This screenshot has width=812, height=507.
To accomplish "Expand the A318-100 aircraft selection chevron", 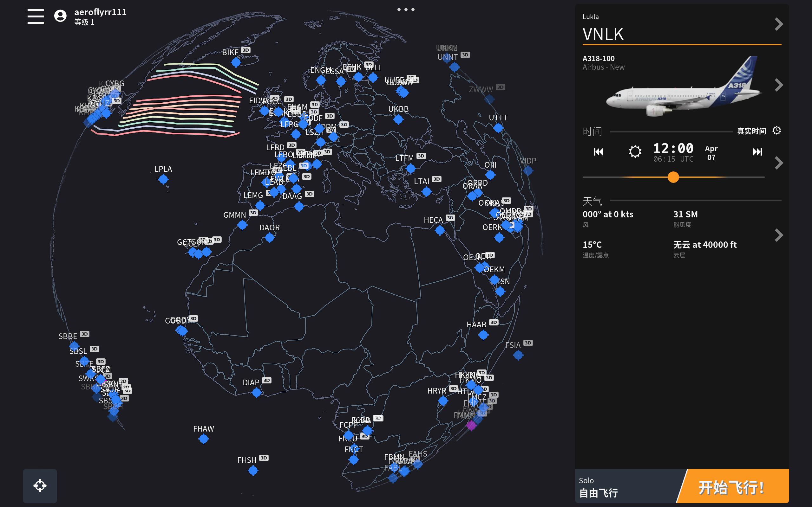I will (x=779, y=85).
